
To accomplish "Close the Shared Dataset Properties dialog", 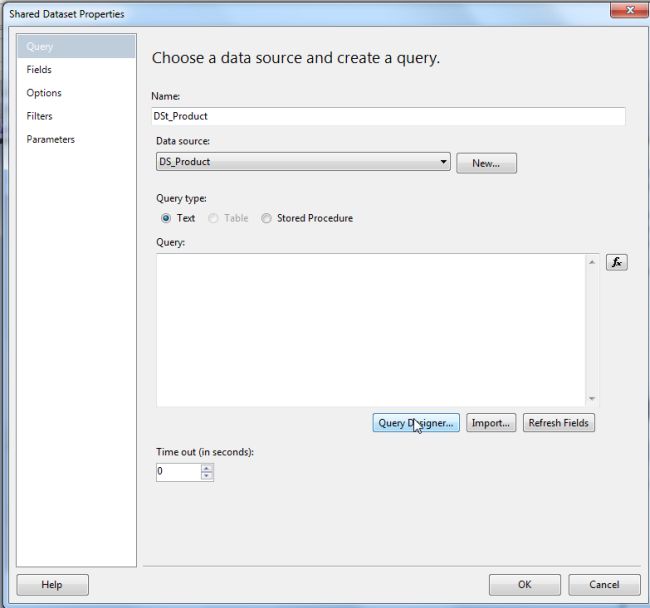I will (630, 10).
